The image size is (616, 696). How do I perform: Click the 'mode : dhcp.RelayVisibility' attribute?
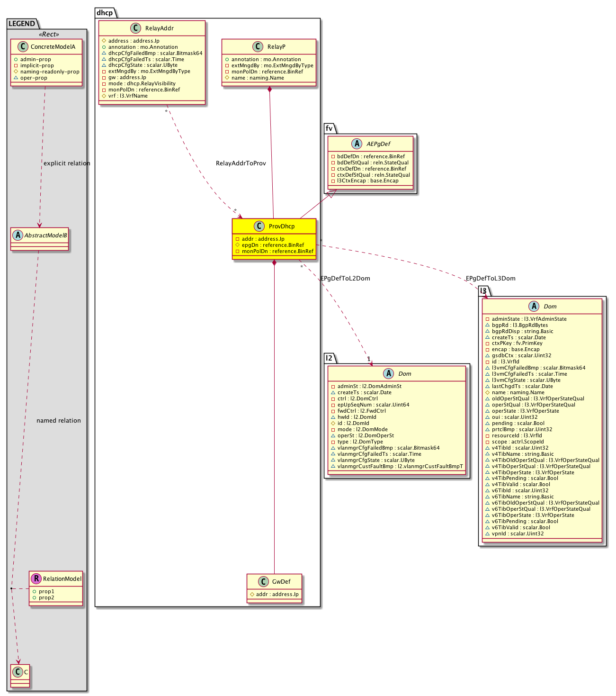pos(142,83)
